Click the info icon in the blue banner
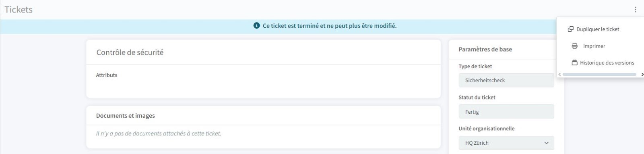The image size is (644, 154). point(256,25)
